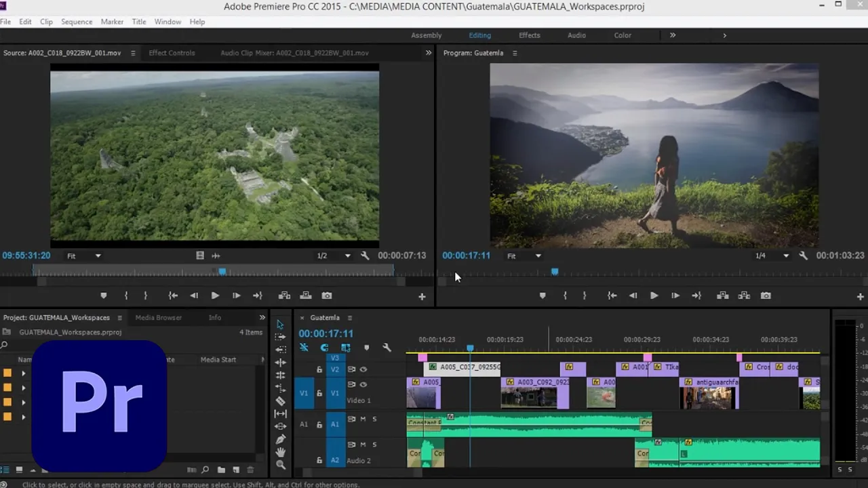This screenshot has height=488, width=868.
Task: Click Extract button in Program monitor
Action: [744, 296]
